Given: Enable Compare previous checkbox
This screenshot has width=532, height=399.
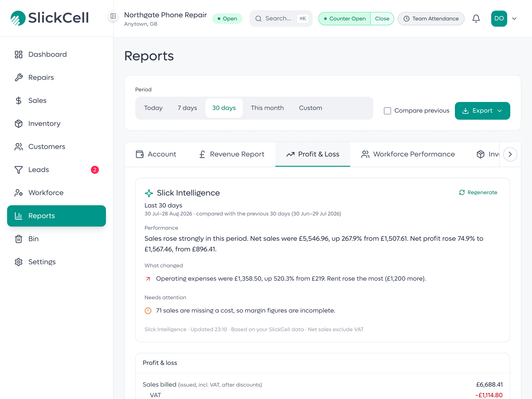Looking at the screenshot, I should 387,111.
